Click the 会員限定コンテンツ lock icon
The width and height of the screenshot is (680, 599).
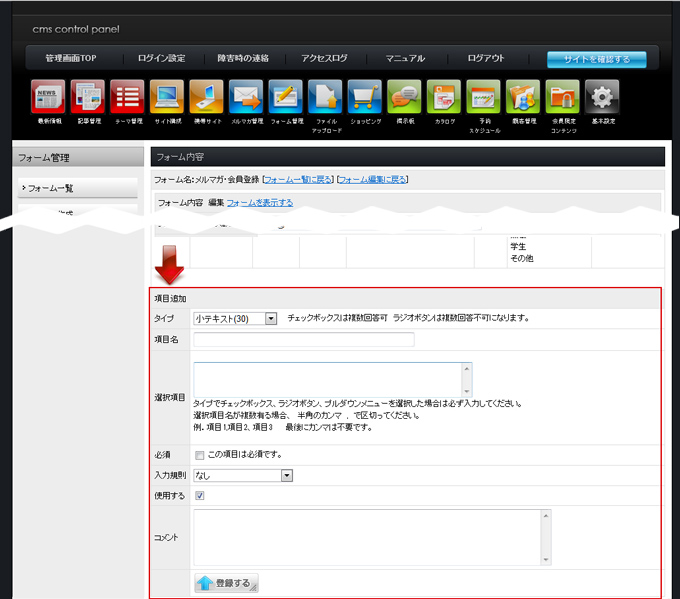pyautogui.click(x=563, y=97)
